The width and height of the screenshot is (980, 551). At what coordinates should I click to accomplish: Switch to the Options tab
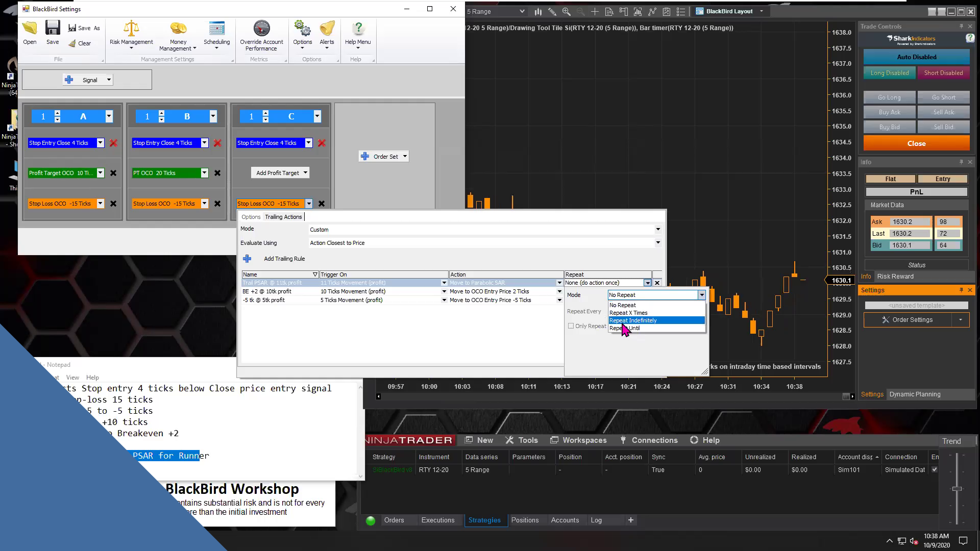click(x=251, y=217)
